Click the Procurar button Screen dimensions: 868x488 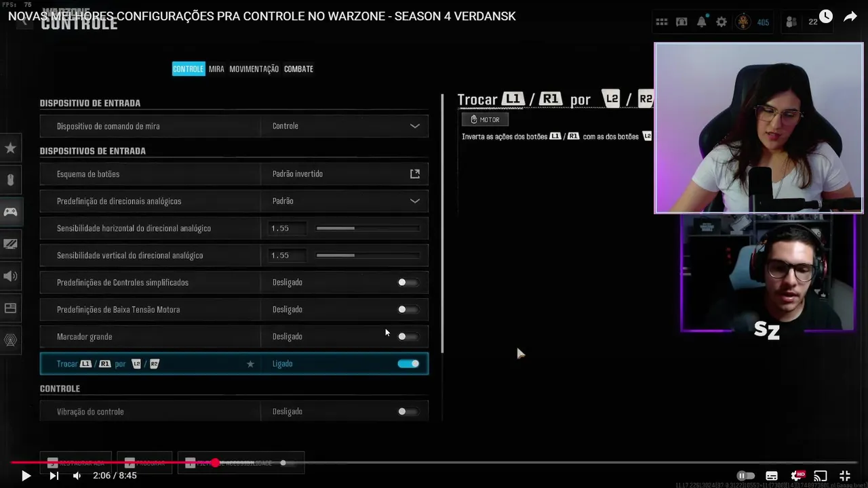pyautogui.click(x=144, y=463)
